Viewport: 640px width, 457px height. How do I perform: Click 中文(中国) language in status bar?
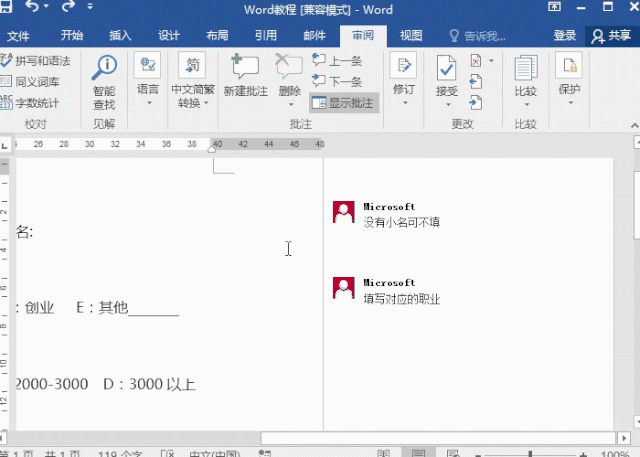pyautogui.click(x=215, y=454)
